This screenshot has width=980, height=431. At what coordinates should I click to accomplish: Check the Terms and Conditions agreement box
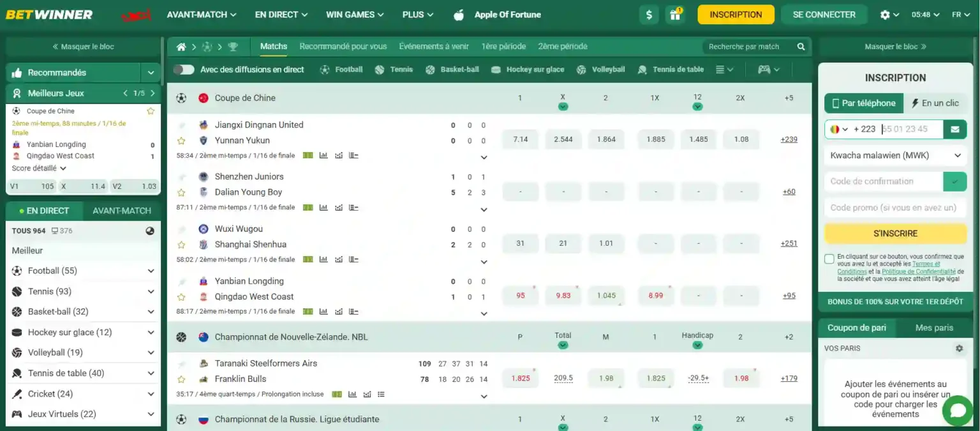[829, 259]
